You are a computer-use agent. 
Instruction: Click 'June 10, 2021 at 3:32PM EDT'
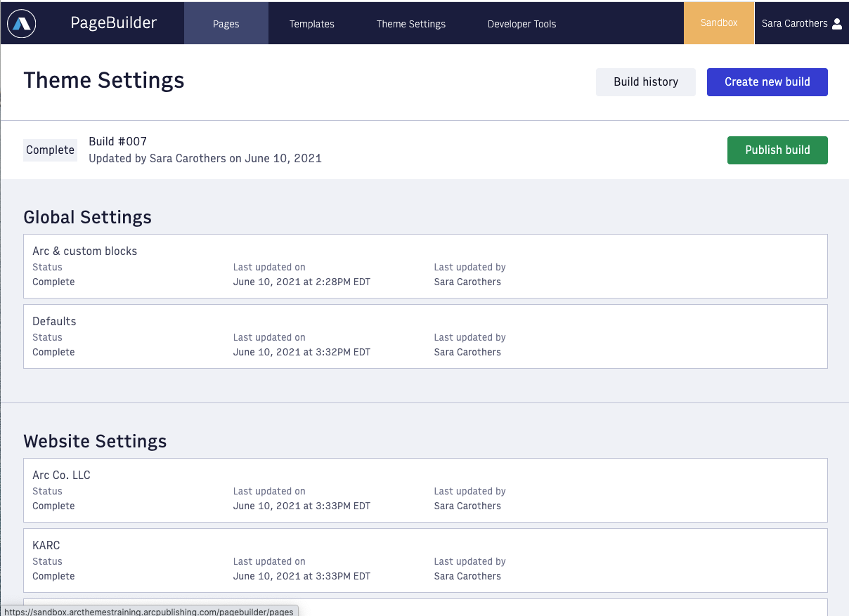(x=302, y=352)
